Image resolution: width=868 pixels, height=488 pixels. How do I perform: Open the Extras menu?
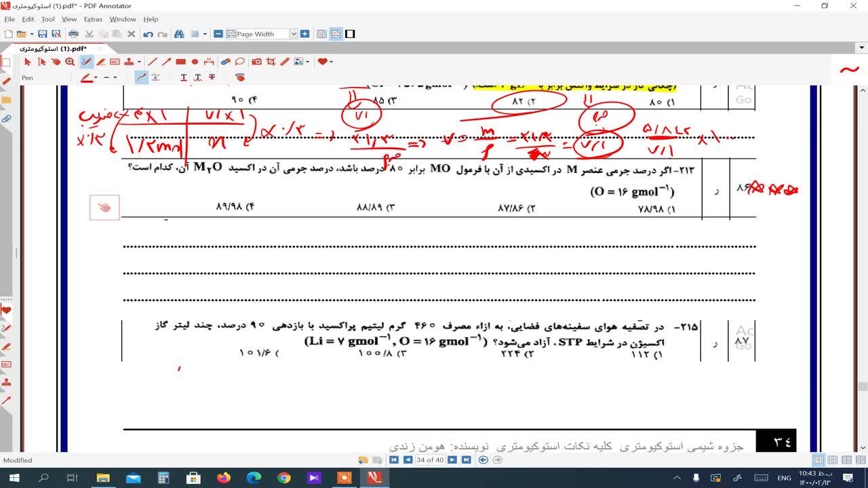(x=93, y=20)
